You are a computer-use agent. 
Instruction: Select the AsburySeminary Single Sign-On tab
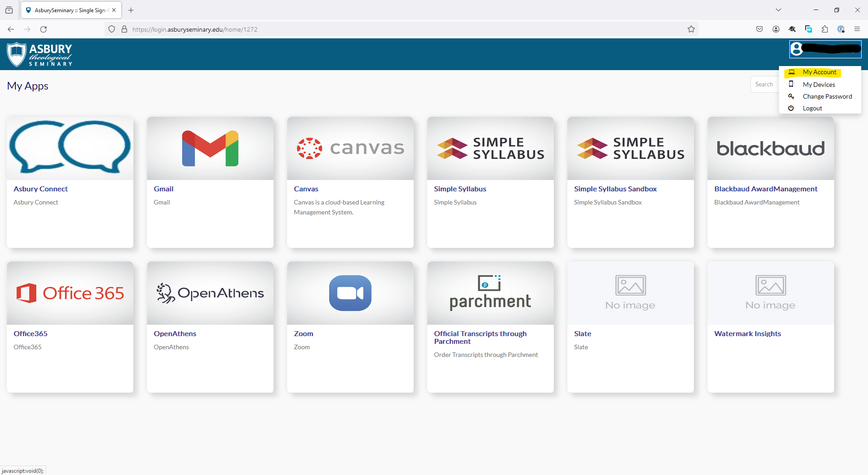click(x=71, y=10)
